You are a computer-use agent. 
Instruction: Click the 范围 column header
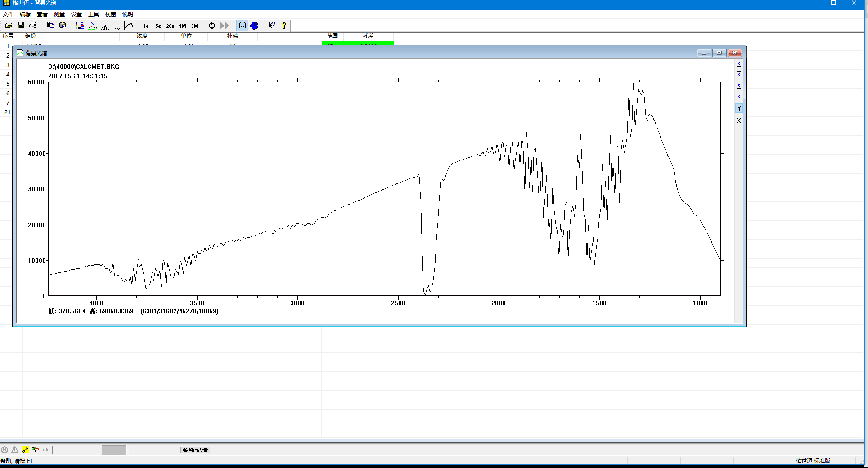click(333, 36)
